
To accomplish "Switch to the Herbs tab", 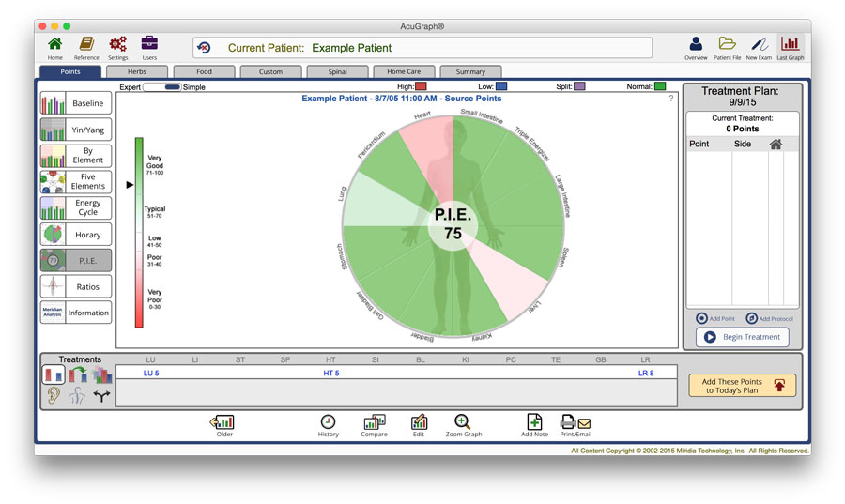I will click(x=137, y=71).
